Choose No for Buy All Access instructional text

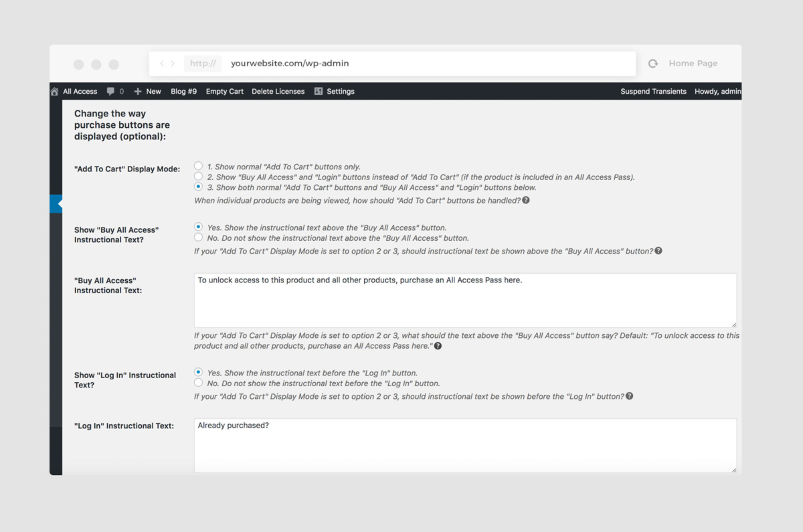(x=198, y=237)
